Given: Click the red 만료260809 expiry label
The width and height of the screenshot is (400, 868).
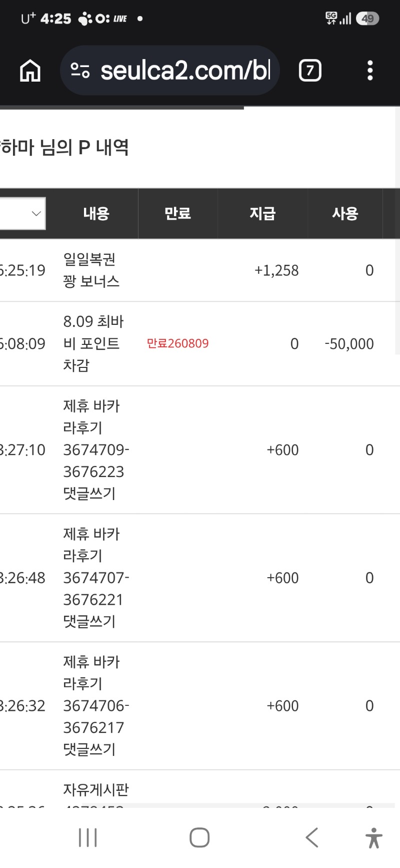Looking at the screenshot, I should [x=177, y=343].
